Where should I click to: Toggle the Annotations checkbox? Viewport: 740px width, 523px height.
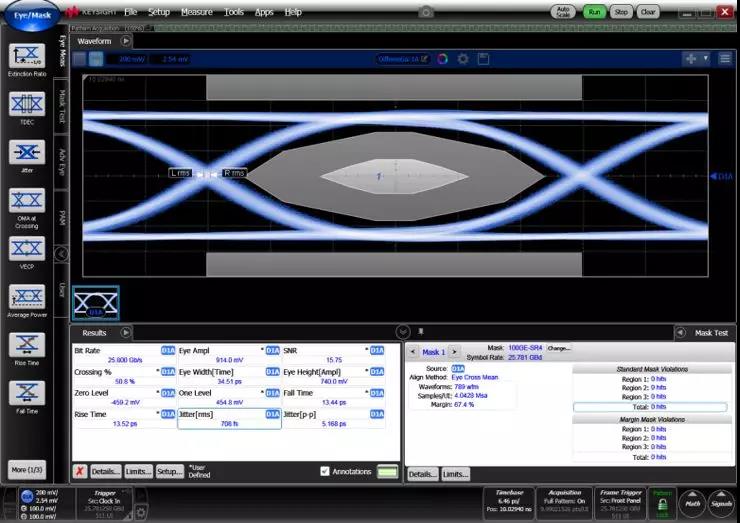325,471
